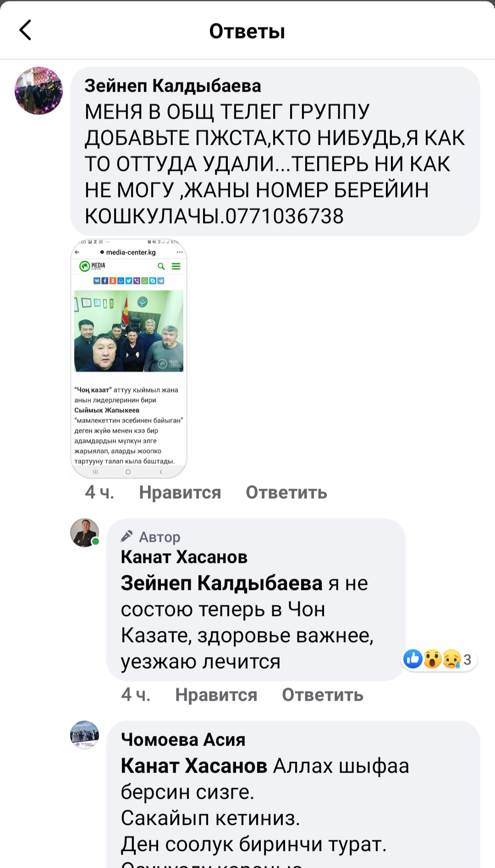
Task: Open Канат Хасанов's avatar
Action: click(x=85, y=533)
